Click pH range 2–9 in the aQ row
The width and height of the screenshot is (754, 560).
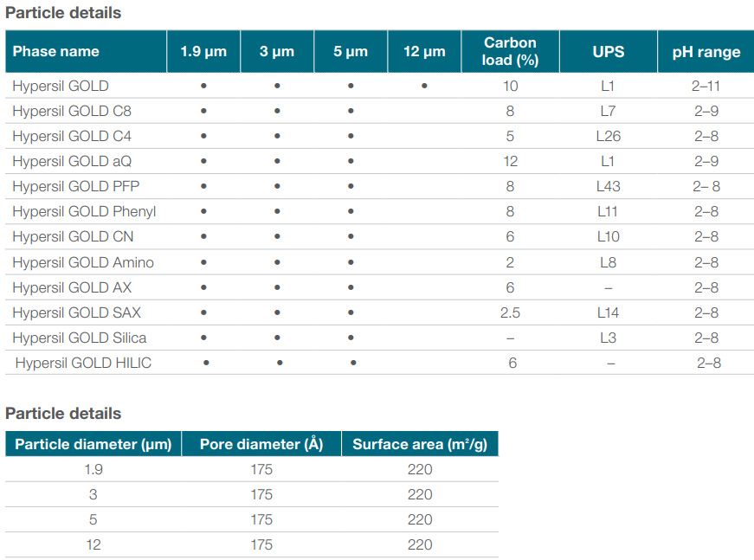[706, 161]
